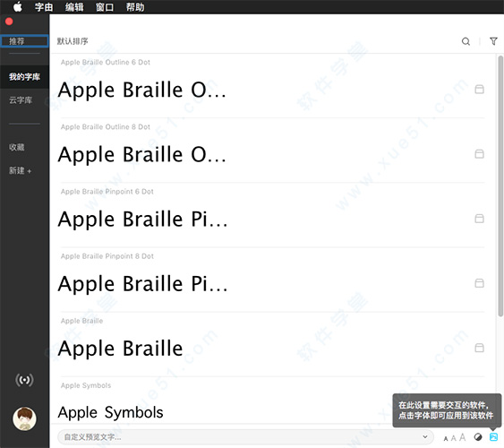Select the Apple Braille O... preview under 6 Dot
This screenshot has width=504, height=448.
tap(141, 90)
